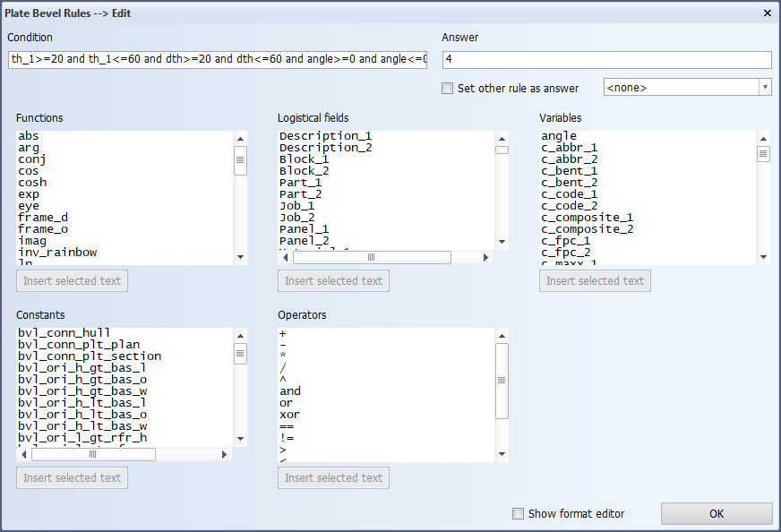
Task: Choose the 'angle' variable from Variables
Action: click(x=559, y=136)
